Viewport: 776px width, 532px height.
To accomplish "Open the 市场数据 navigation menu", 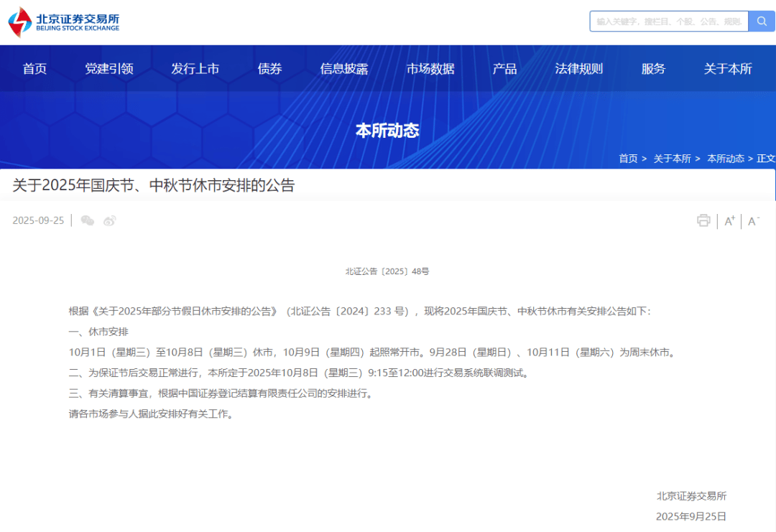I will (x=431, y=68).
